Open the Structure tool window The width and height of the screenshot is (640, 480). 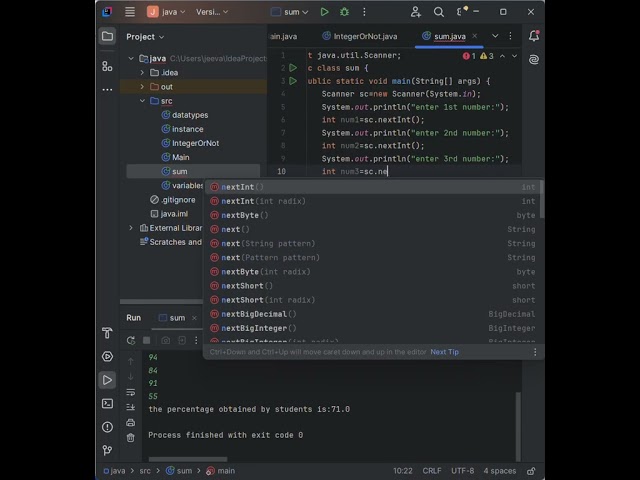107,66
